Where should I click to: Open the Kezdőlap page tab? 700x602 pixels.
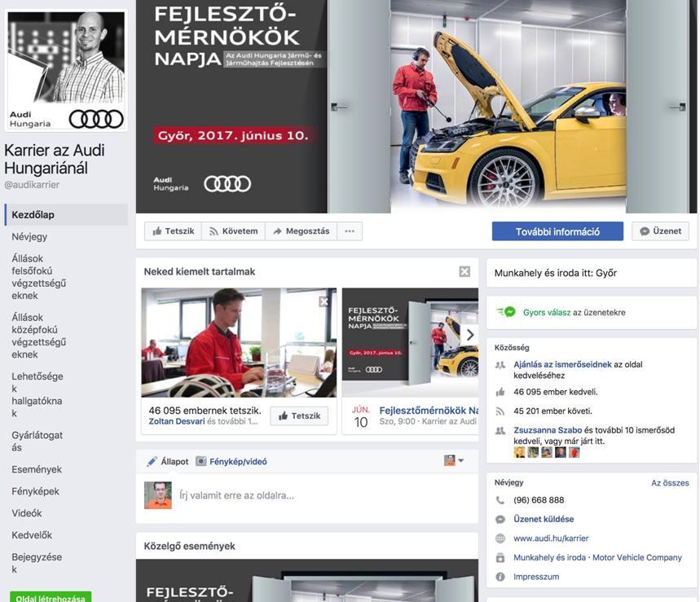tap(66, 214)
